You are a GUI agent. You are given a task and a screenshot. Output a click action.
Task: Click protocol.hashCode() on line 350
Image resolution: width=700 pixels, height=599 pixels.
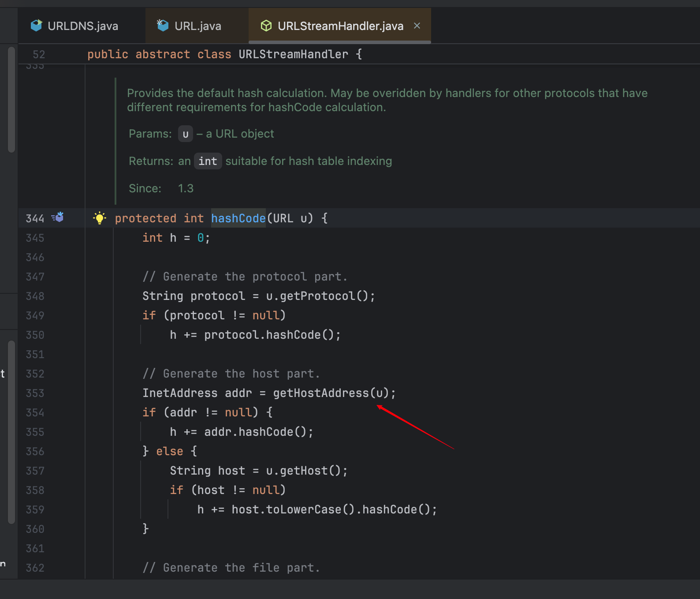pyautogui.click(x=269, y=335)
